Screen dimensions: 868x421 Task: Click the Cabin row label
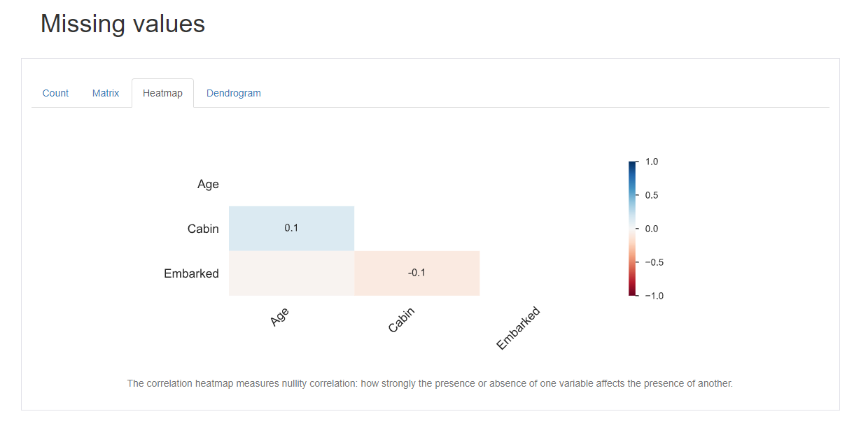pyautogui.click(x=203, y=229)
